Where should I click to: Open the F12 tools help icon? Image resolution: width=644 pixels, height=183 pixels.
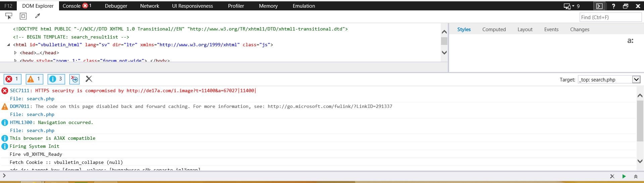(613, 6)
